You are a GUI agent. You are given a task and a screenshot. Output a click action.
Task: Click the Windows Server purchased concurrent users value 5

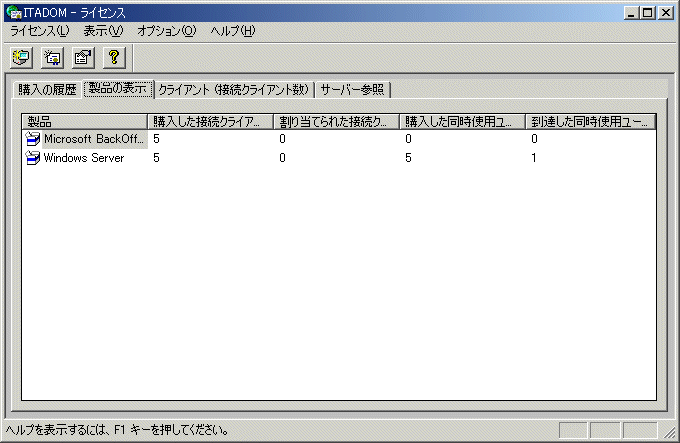(x=408, y=158)
